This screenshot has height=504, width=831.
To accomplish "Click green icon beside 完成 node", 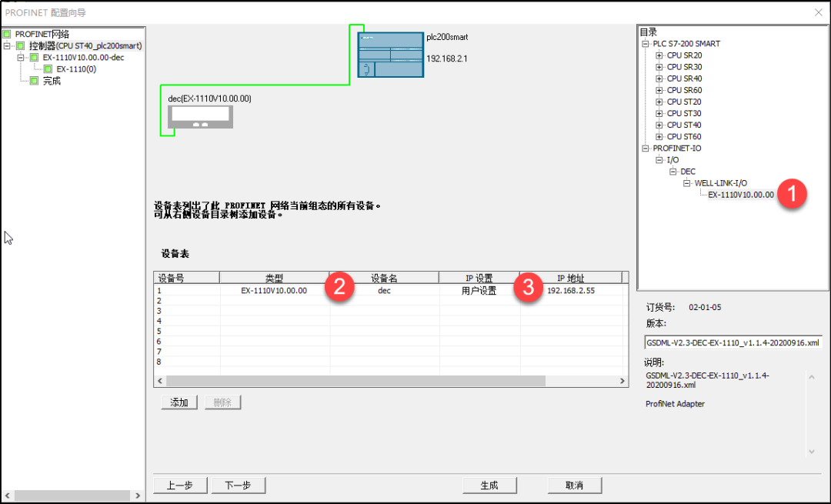I will coord(35,81).
